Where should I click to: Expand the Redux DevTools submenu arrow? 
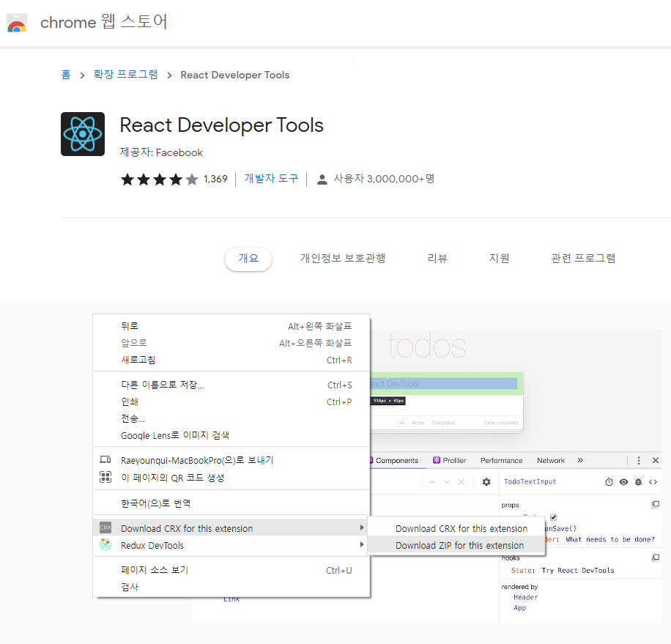362,544
